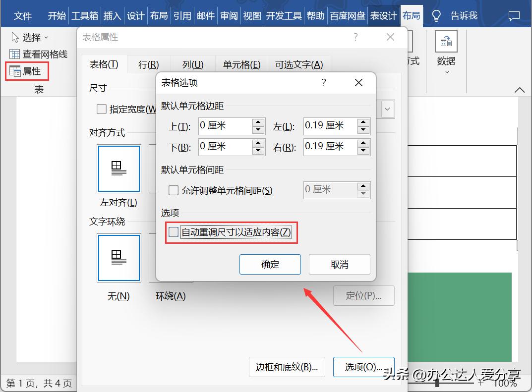Click the 确定 button to confirm

pyautogui.click(x=270, y=264)
